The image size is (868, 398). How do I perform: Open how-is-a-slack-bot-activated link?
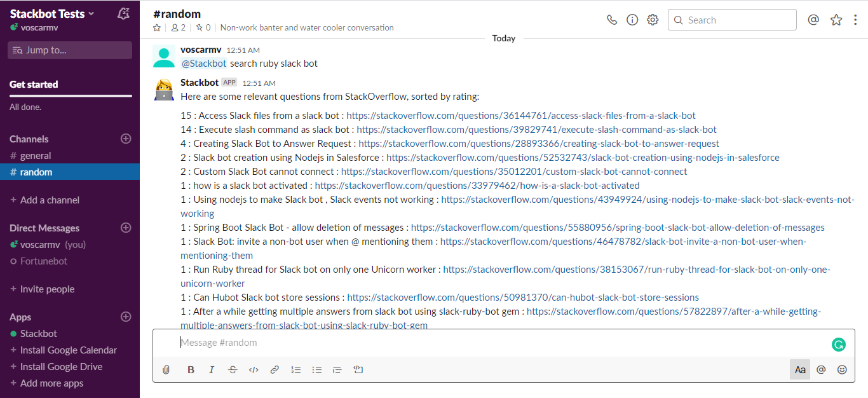pos(477,186)
